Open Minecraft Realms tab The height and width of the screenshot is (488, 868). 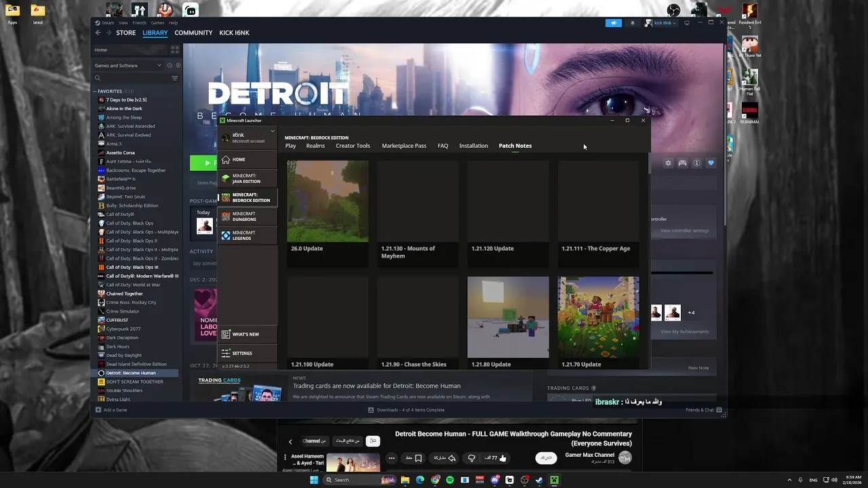click(x=315, y=146)
